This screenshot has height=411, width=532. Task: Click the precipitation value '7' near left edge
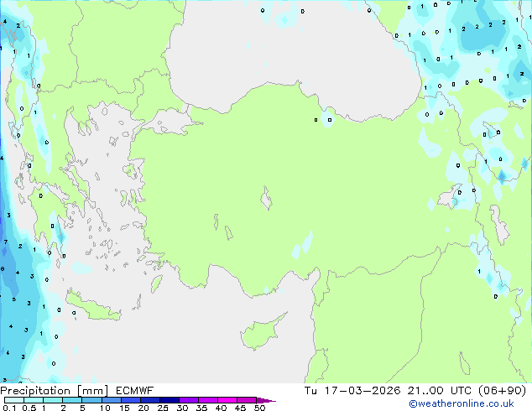click(x=6, y=242)
